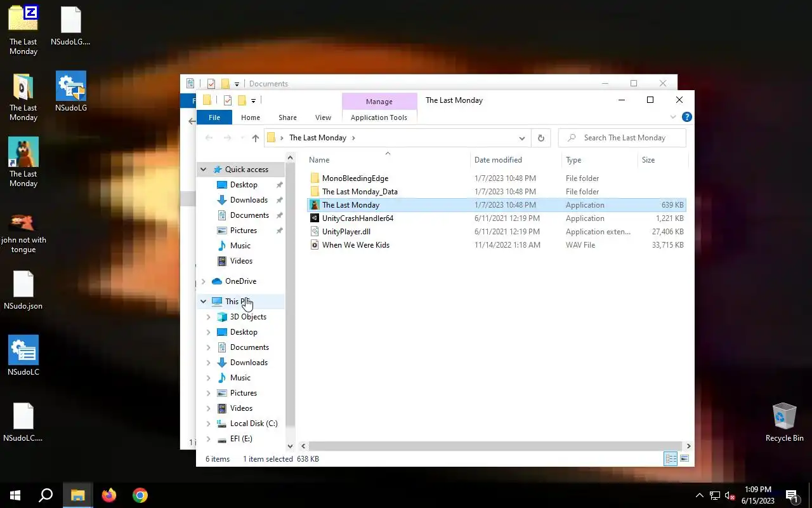Open the File menu
The image size is (812, 508).
[x=214, y=117]
